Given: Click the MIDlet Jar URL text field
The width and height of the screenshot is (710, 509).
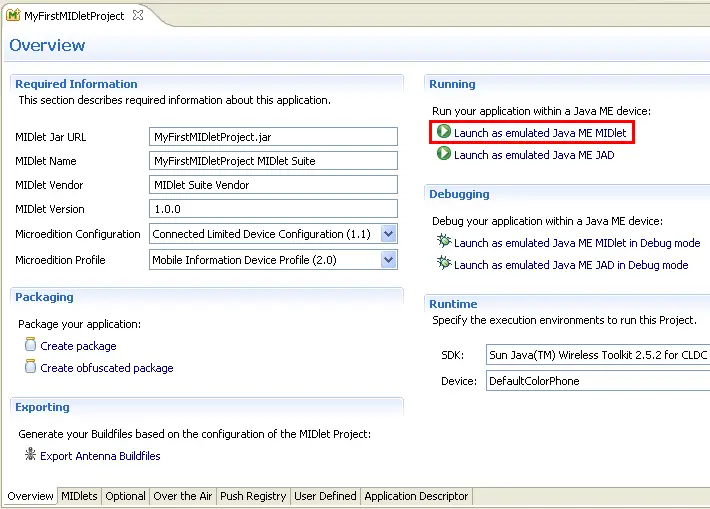Looking at the screenshot, I should pos(272,137).
